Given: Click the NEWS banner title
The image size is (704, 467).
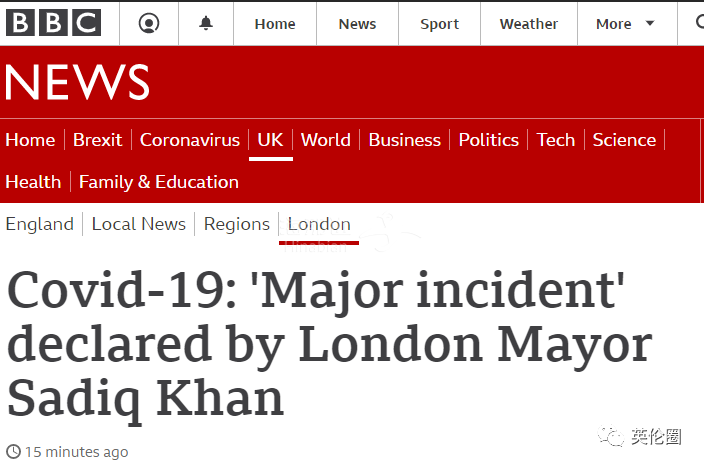Looking at the screenshot, I should tap(77, 82).
